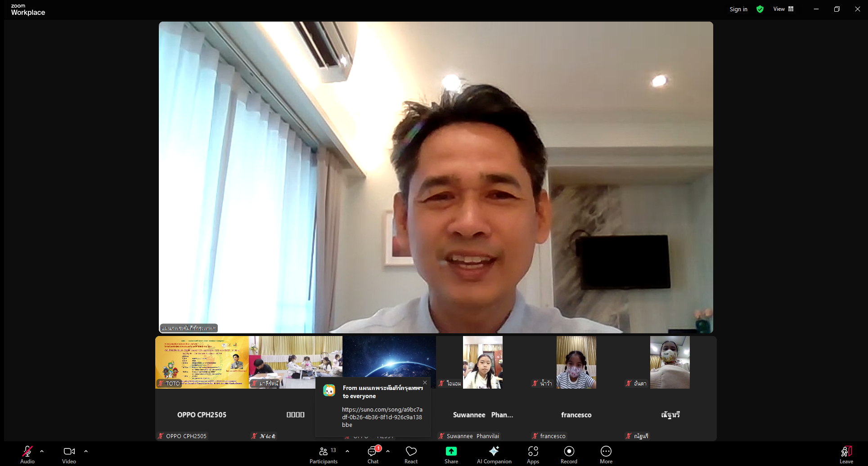Toggle the Video camera button
Screen dimensions: 868x466
click(x=69, y=454)
